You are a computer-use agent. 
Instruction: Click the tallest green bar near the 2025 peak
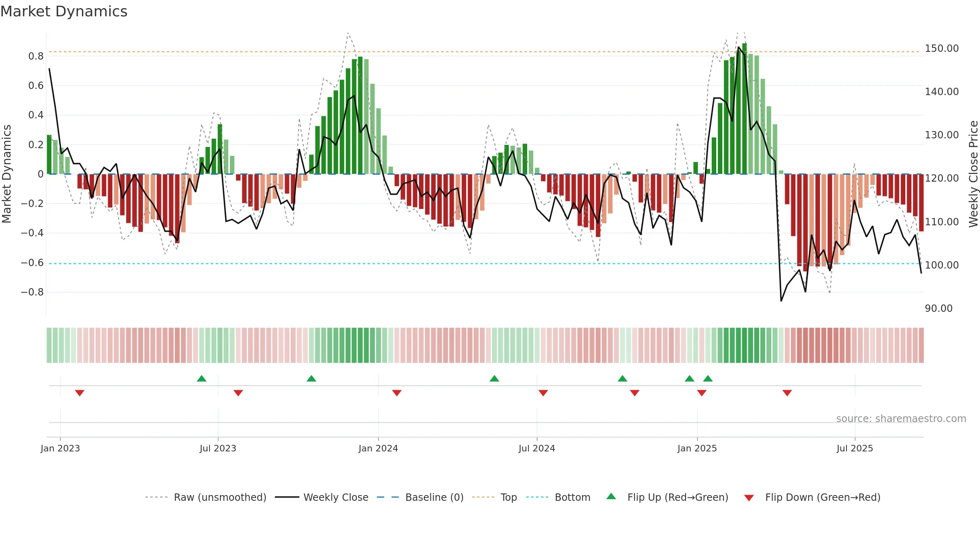click(744, 109)
